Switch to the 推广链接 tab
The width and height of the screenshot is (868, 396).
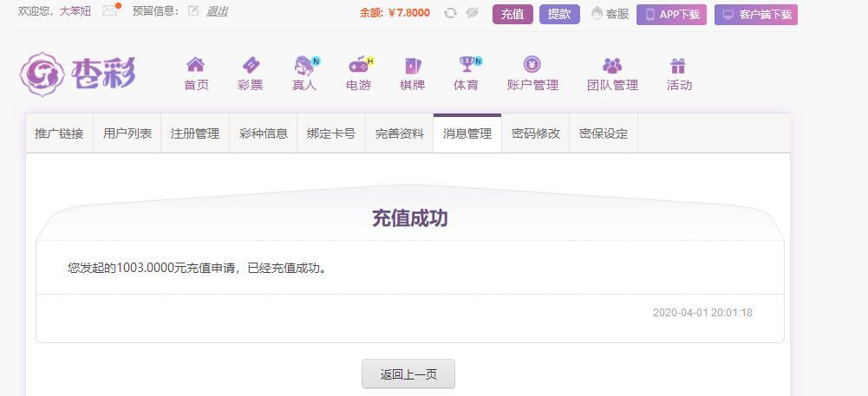[x=59, y=133]
